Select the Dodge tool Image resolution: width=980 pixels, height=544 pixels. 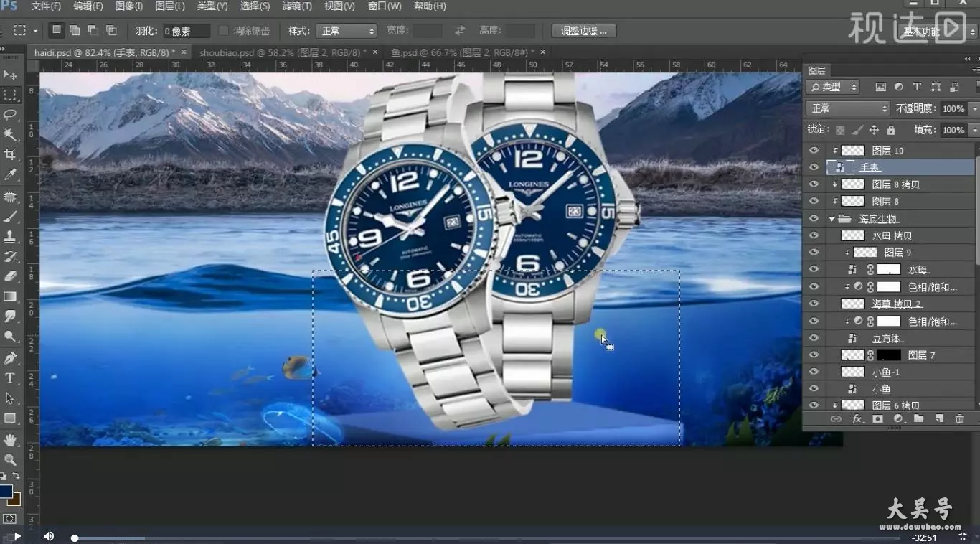10,336
